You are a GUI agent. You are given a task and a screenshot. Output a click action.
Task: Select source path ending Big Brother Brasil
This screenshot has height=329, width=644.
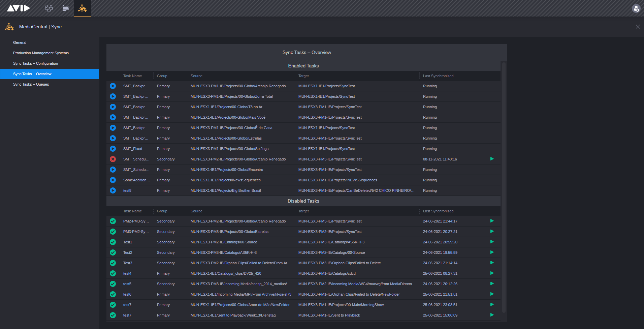click(x=226, y=190)
